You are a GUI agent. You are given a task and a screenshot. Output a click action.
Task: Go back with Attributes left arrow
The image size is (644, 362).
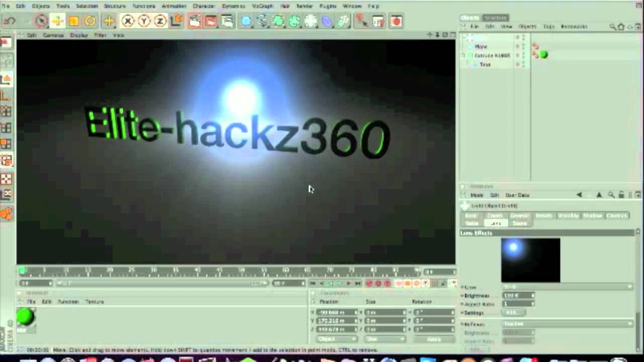(x=579, y=195)
